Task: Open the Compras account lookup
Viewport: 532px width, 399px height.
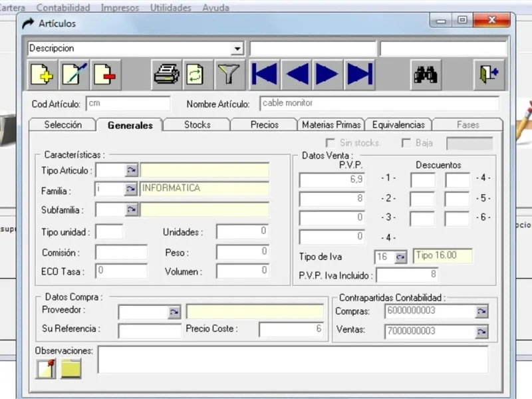Action: coord(481,311)
